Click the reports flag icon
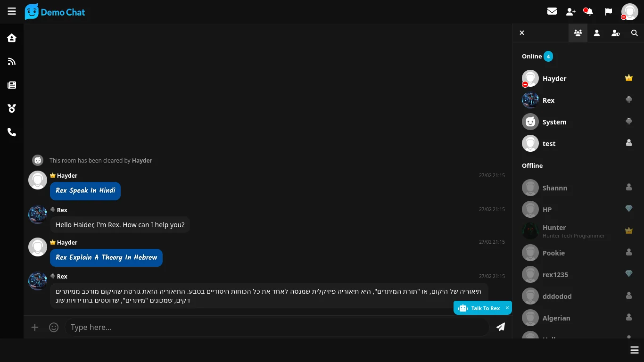This screenshot has height=362, width=644. pos(608,12)
